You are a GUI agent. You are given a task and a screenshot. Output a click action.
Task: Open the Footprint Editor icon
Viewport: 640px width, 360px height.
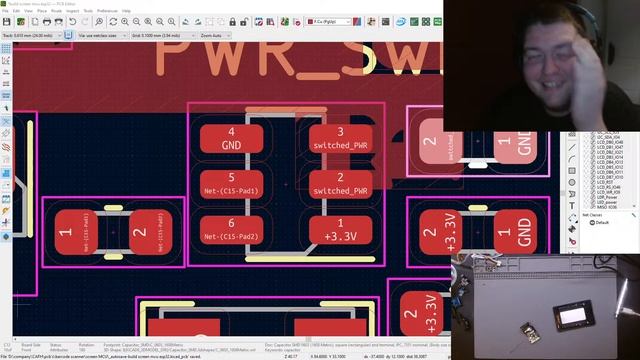(259, 22)
